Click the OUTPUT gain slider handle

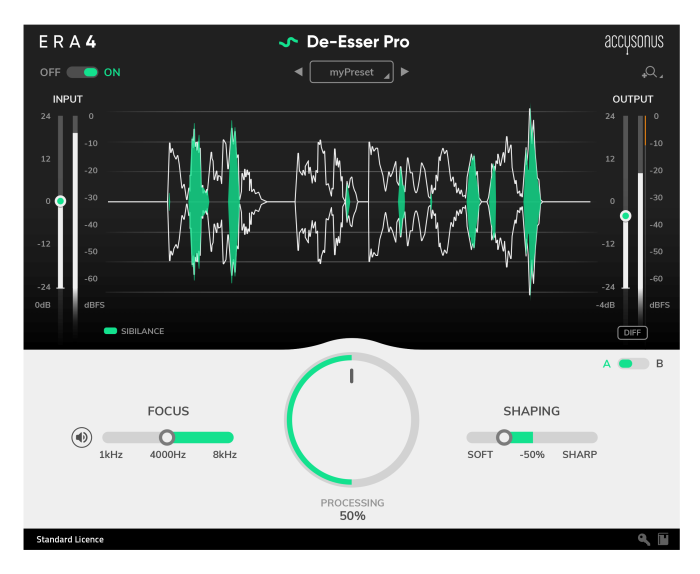coord(625,216)
